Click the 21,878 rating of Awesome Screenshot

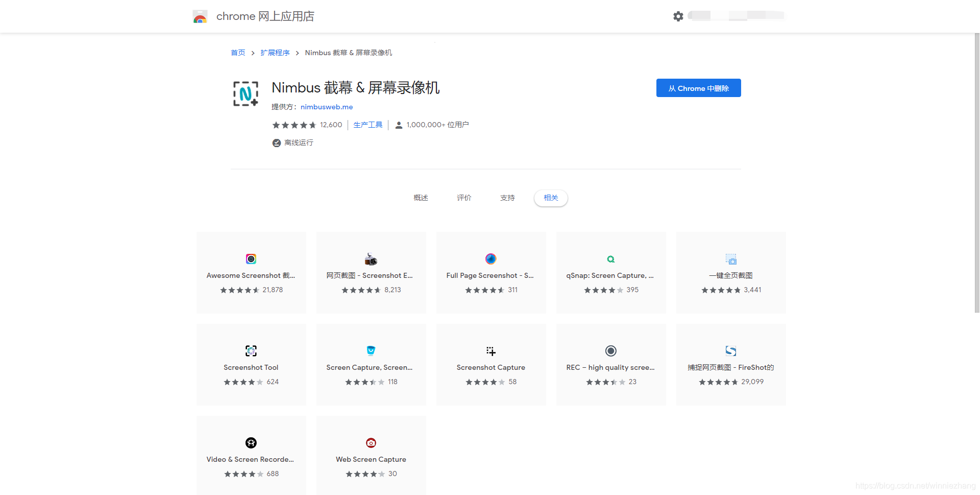coord(273,290)
